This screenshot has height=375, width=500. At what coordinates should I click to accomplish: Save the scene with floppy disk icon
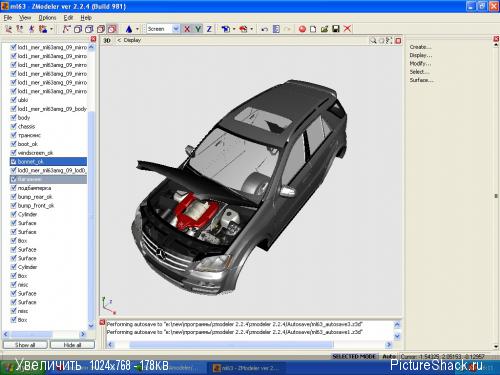(x=336, y=29)
